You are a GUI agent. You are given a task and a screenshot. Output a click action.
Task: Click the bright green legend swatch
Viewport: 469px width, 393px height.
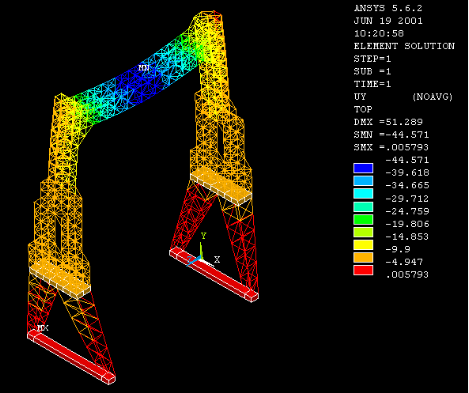[x=363, y=219]
